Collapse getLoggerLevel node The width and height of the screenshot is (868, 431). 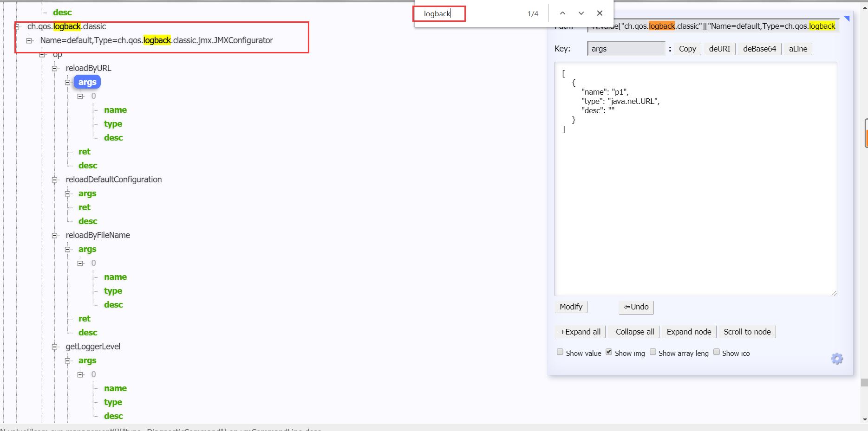[55, 347]
